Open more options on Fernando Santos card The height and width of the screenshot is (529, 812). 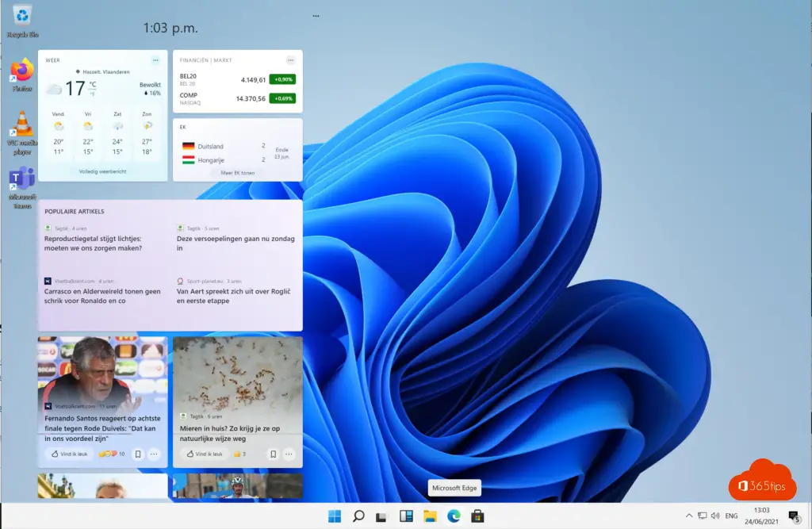(x=154, y=454)
